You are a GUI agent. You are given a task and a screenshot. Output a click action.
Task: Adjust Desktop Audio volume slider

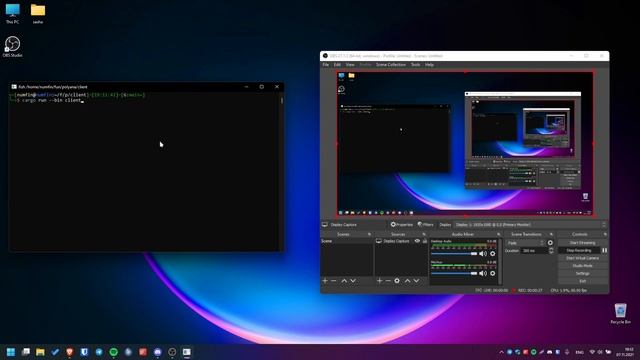(x=454, y=253)
